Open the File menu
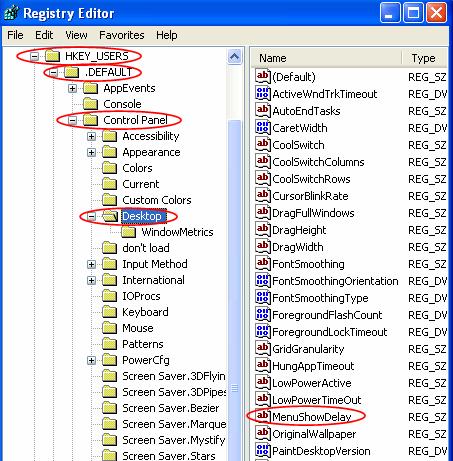The image size is (453, 461). click(x=15, y=35)
